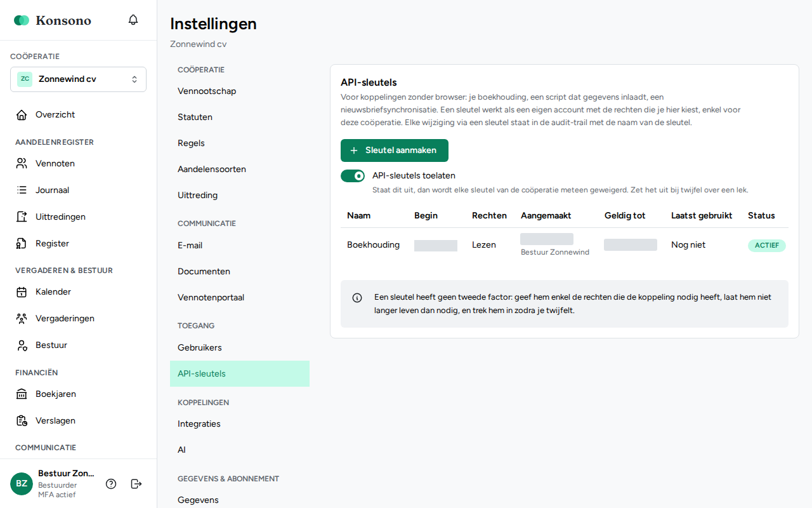
Task: Click the Boekjaren bank icon
Action: (x=22, y=394)
